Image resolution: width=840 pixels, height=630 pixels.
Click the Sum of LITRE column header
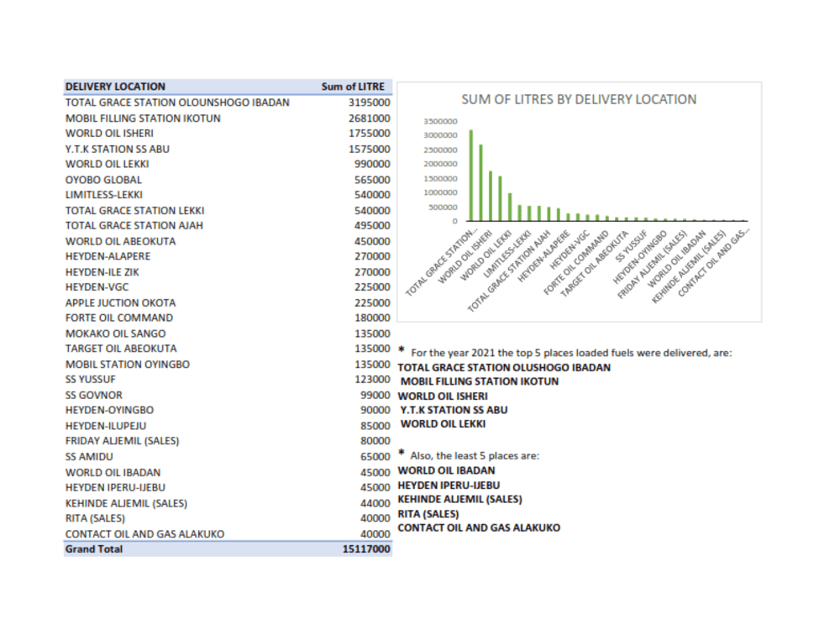[x=353, y=87]
